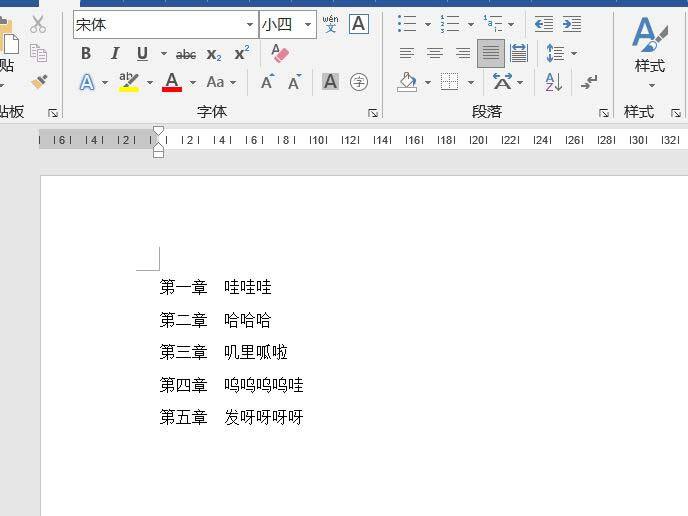Toggle superscript formatting
The width and height of the screenshot is (688, 516).
pos(242,53)
